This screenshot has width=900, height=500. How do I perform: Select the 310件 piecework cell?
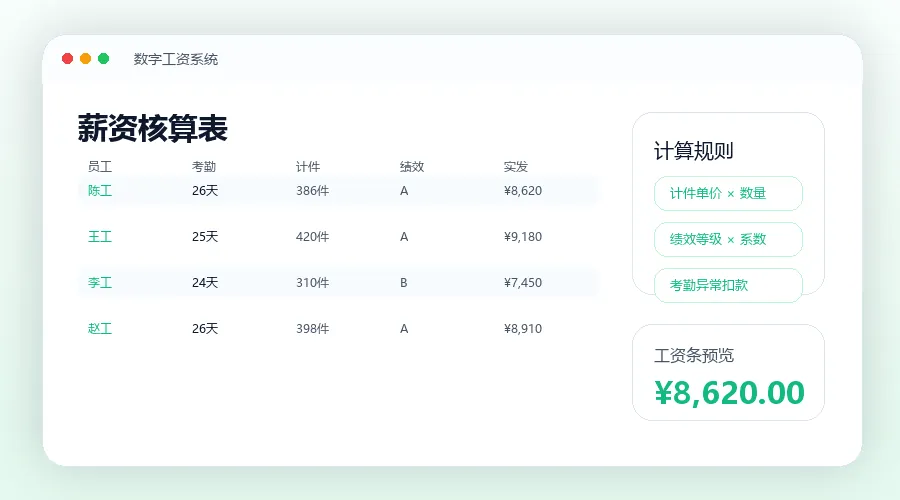312,282
